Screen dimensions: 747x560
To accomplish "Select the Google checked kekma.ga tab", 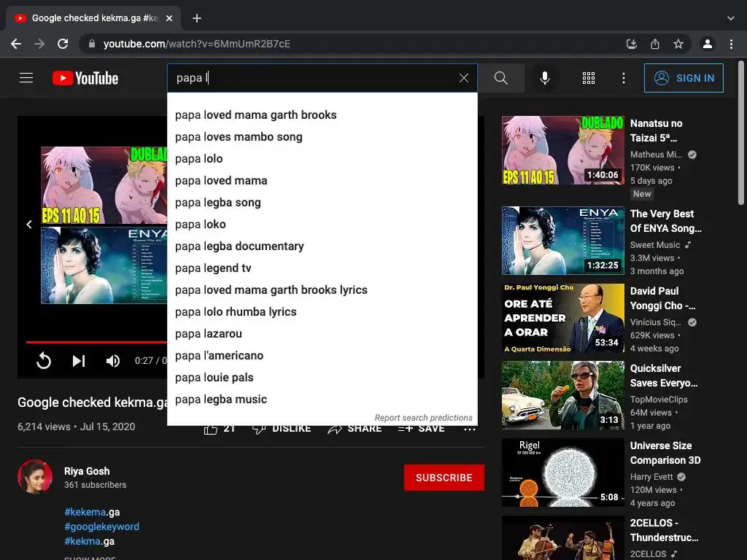I will (x=93, y=18).
